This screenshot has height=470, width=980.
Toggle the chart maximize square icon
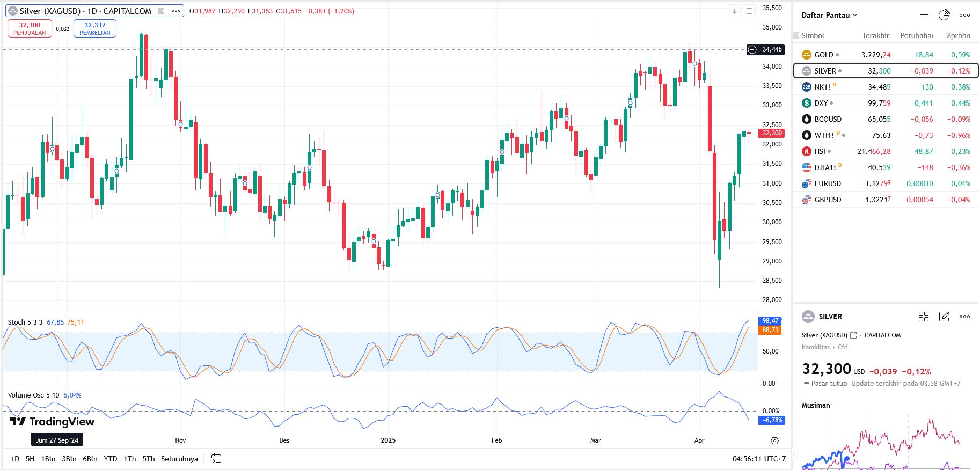point(750,11)
